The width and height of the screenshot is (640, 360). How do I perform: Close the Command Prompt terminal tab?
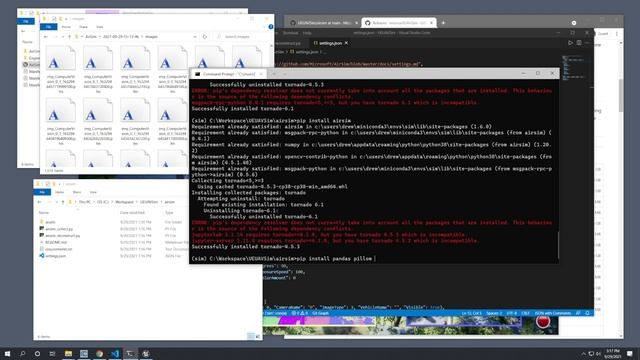tap(261, 74)
